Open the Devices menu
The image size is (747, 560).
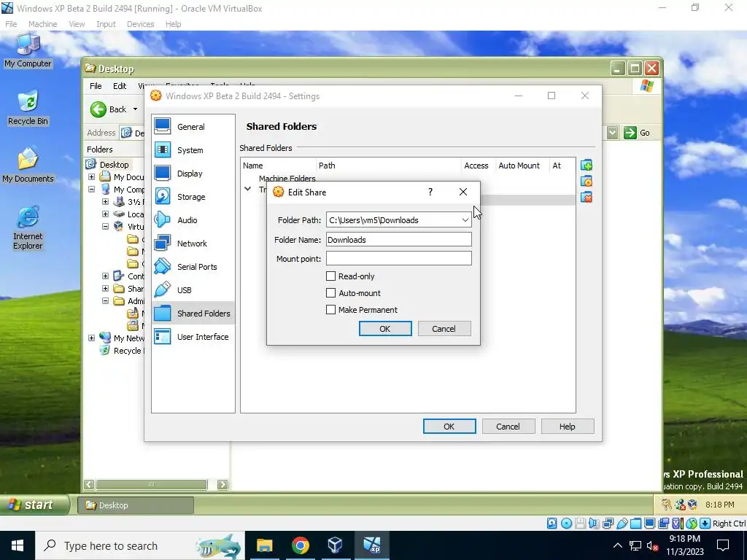(140, 24)
